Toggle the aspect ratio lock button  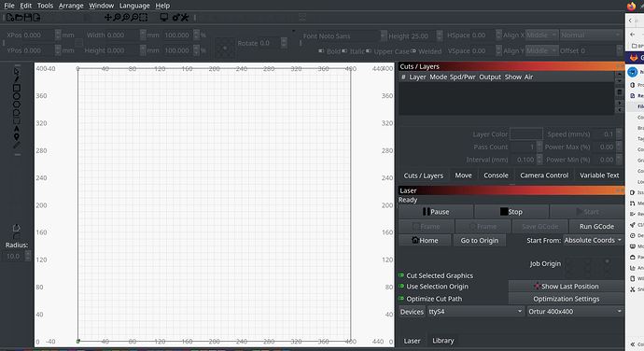78,43
